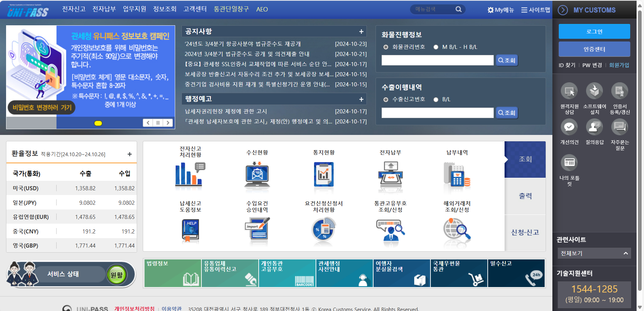Open 여행자 분실물검색 tile
Screen dimensions: 644x311
402,273
